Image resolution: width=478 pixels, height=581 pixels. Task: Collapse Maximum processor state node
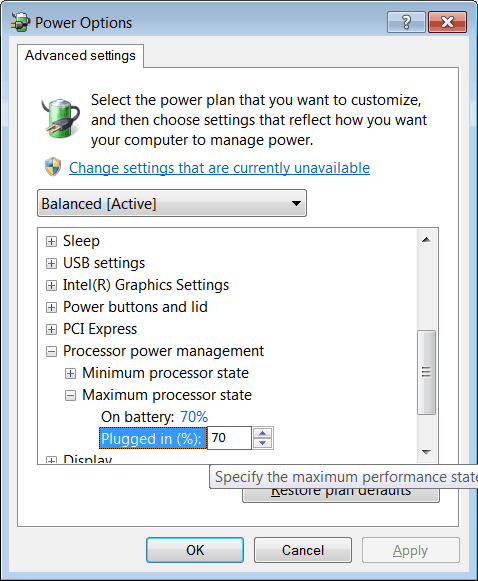click(70, 395)
